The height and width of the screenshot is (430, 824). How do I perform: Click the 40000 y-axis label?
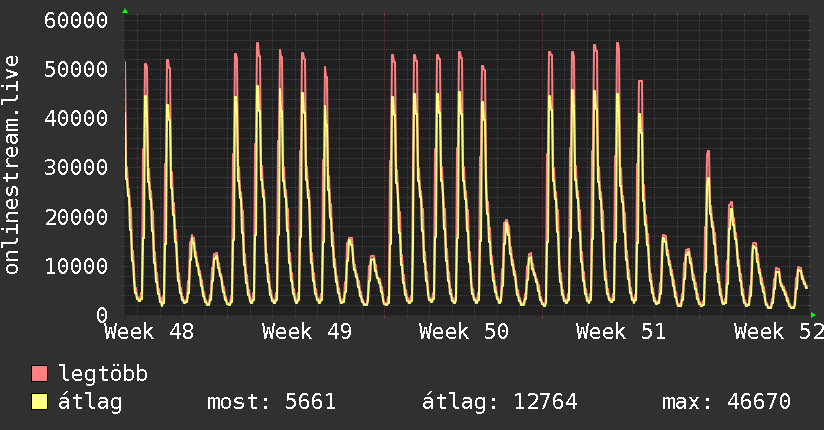point(76,118)
